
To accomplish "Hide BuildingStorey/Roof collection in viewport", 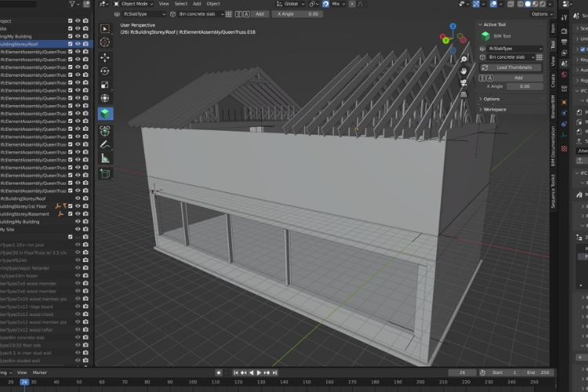I will pyautogui.click(x=78, y=44).
